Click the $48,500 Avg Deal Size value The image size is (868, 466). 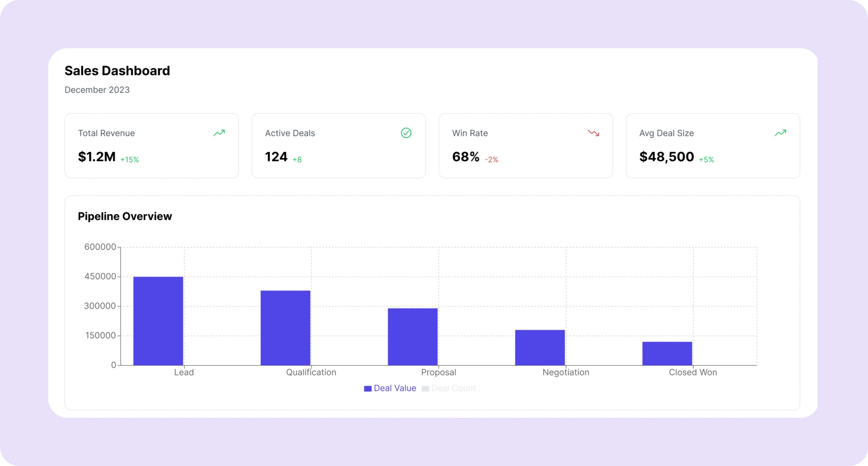coord(666,157)
